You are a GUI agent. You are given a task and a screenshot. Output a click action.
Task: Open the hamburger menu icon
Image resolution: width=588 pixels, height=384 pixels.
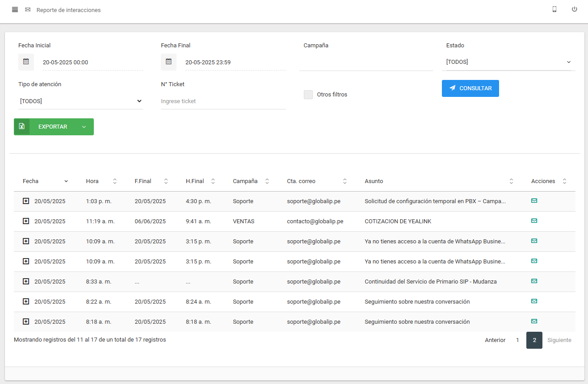tap(15, 10)
